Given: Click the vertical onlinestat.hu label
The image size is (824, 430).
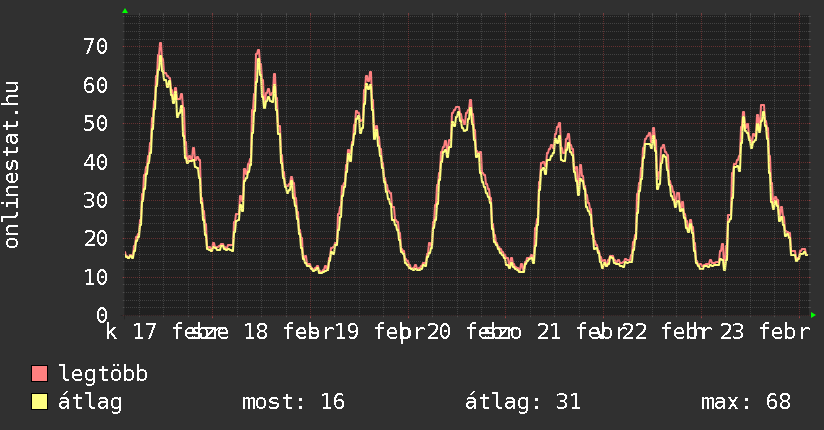Looking at the screenshot, I should pos(12,165).
